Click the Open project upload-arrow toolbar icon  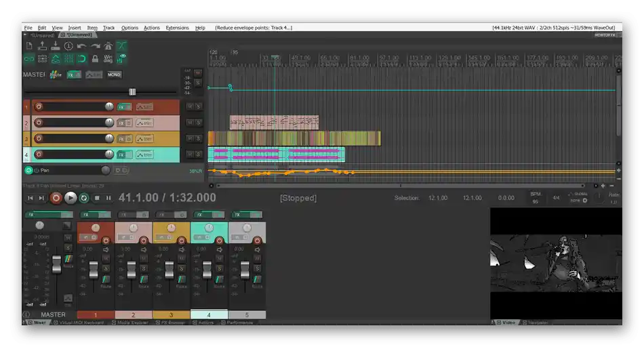coord(42,46)
